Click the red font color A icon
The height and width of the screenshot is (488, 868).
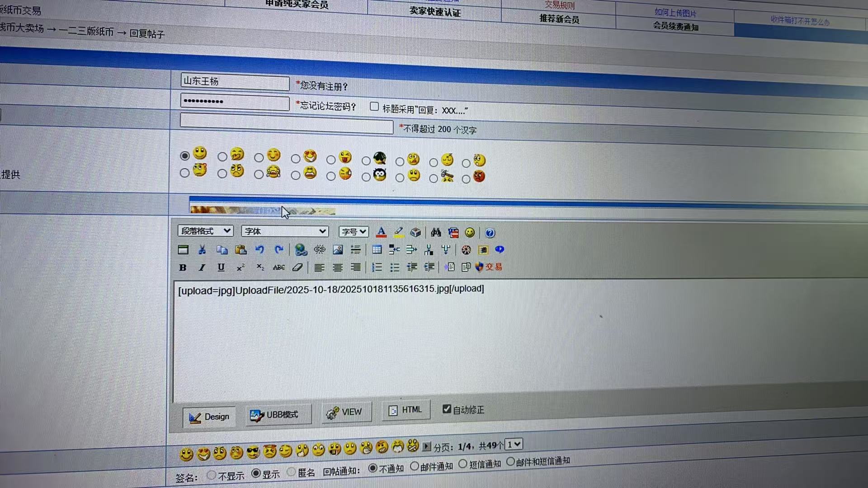[381, 232]
